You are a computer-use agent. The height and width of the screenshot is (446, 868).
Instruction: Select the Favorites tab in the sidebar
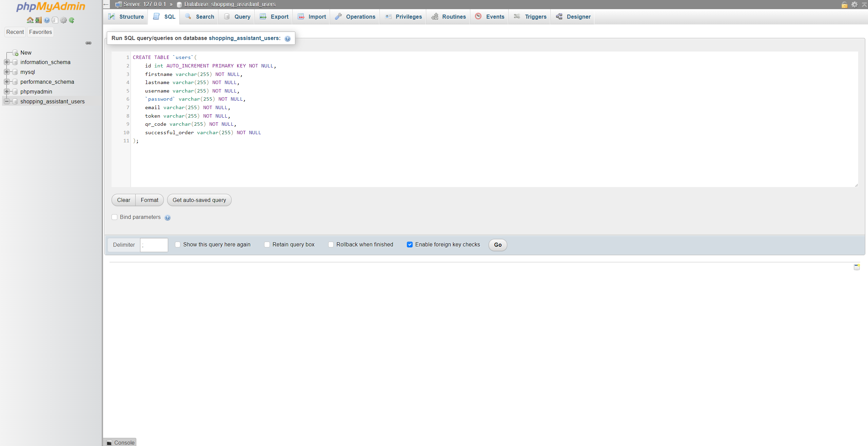40,32
